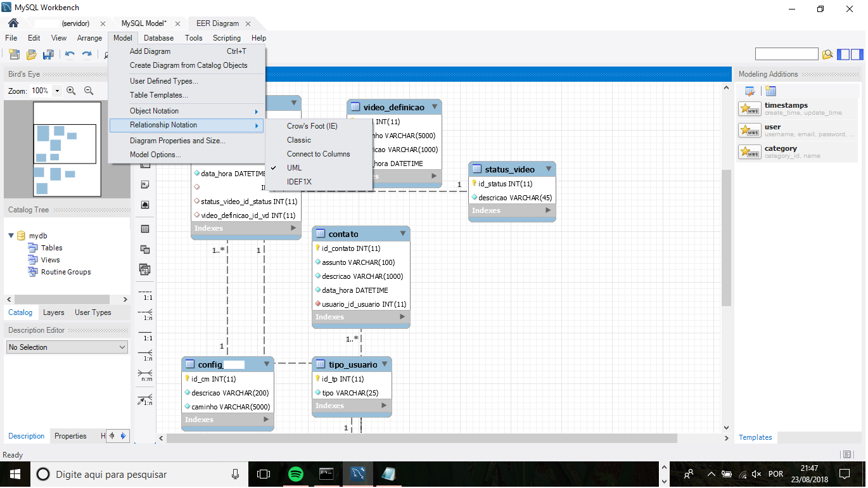Viewport: 868px width, 488px height.
Task: Open Diagram Properties and Size entry
Action: tap(186, 141)
